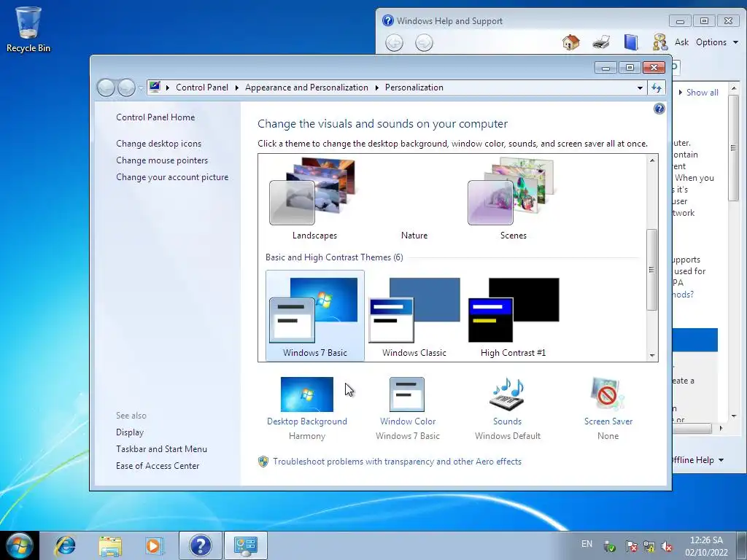
Task: Select the Landscapes theme
Action: (314, 200)
